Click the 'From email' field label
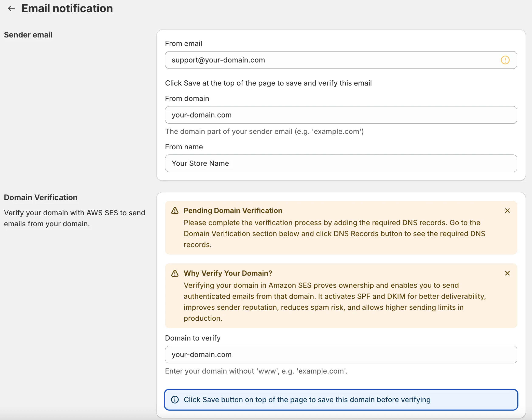This screenshot has height=420, width=532. [183, 43]
